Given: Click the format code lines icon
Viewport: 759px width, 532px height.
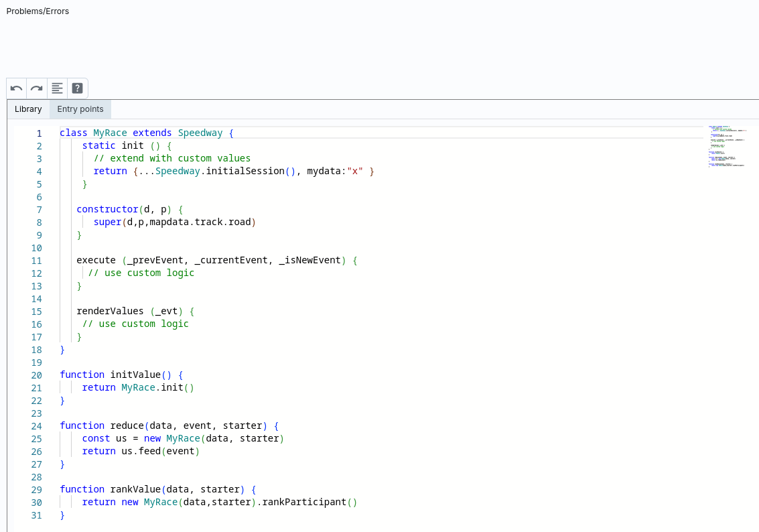Looking at the screenshot, I should click(57, 88).
